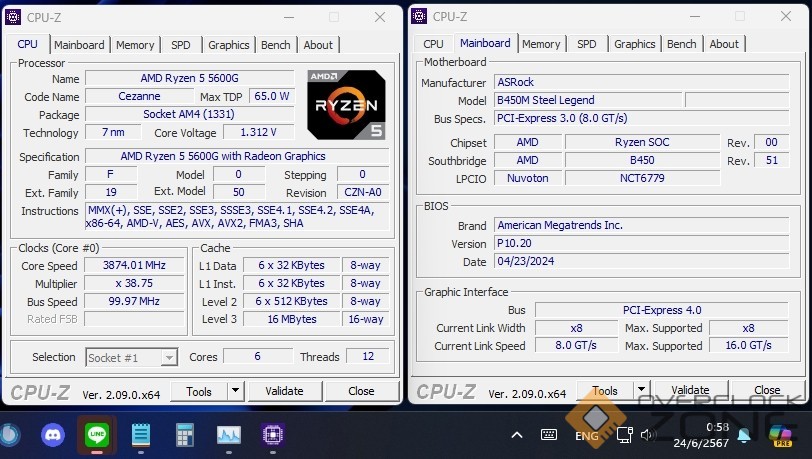Click the 'NCT6779' LPCIO value
This screenshot has width=812, height=459.
pyautogui.click(x=642, y=178)
